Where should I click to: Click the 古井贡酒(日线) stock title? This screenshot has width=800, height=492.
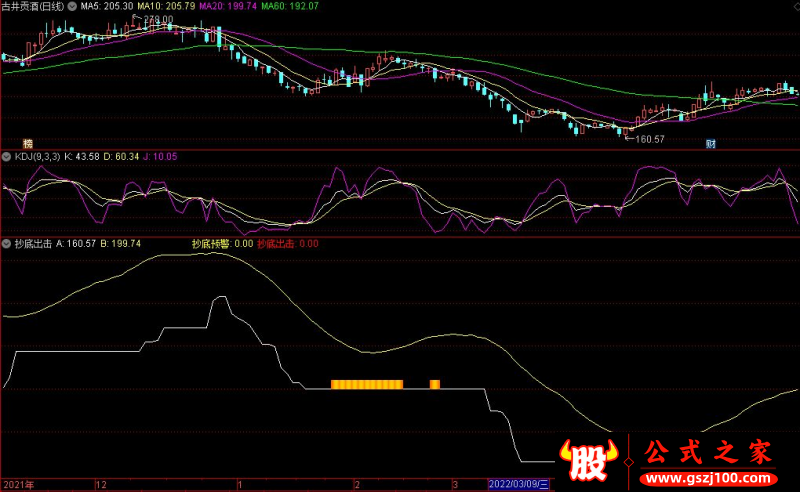coord(33,7)
